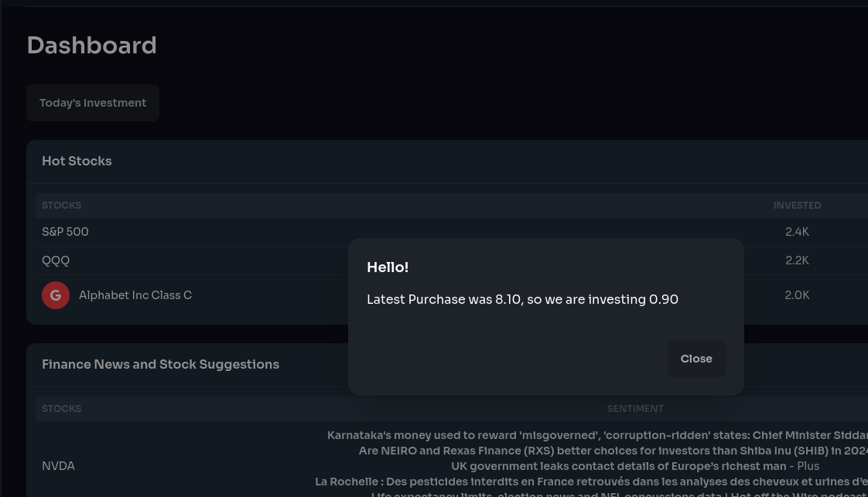
Task: Click the SENTIMENT column header
Action: pos(635,409)
